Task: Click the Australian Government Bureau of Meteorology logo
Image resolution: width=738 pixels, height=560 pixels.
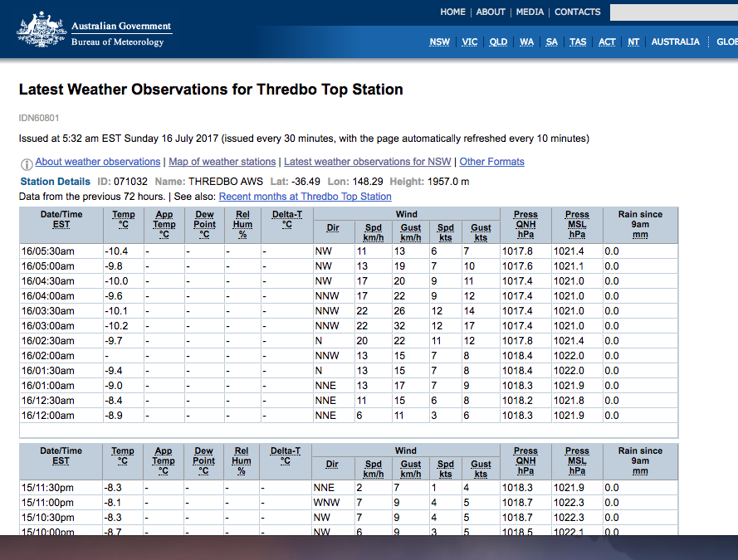Action: (94, 30)
